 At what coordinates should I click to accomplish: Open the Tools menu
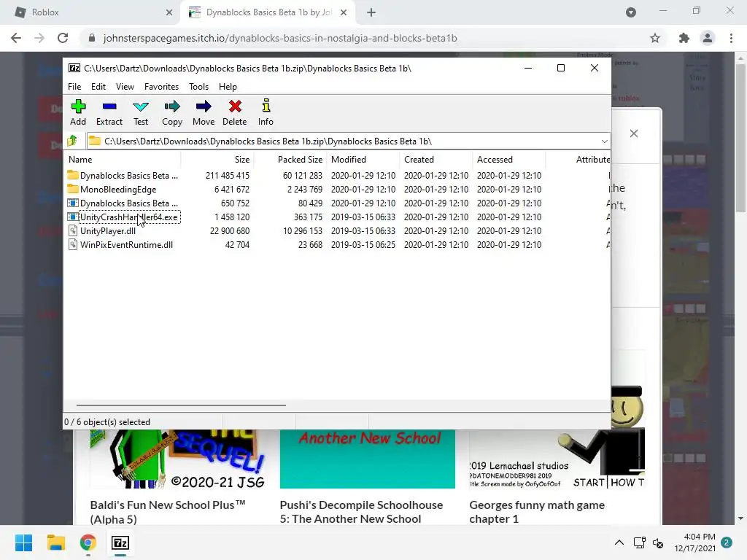198,87
